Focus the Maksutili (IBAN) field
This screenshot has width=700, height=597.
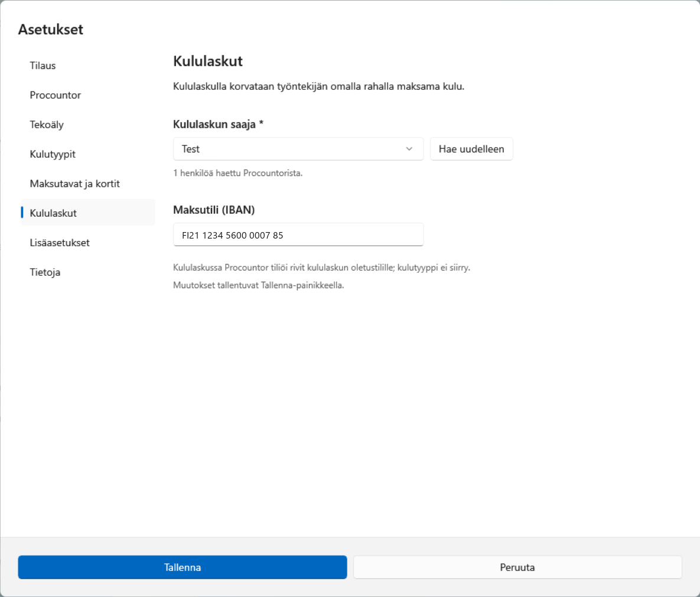pyautogui.click(x=298, y=234)
